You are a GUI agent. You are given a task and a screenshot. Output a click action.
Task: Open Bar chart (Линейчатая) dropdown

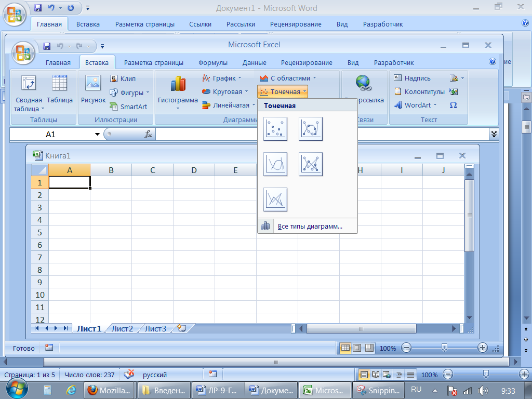tap(229, 105)
